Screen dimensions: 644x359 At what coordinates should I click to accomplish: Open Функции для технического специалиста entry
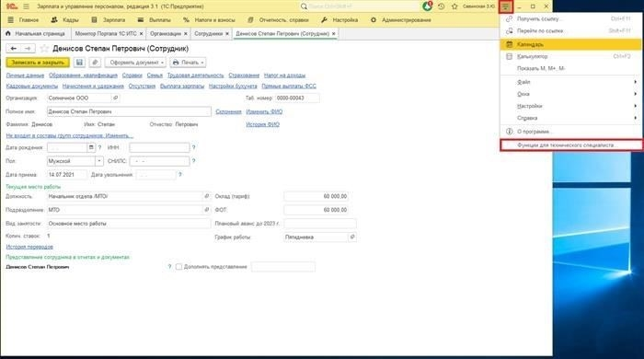[571, 145]
